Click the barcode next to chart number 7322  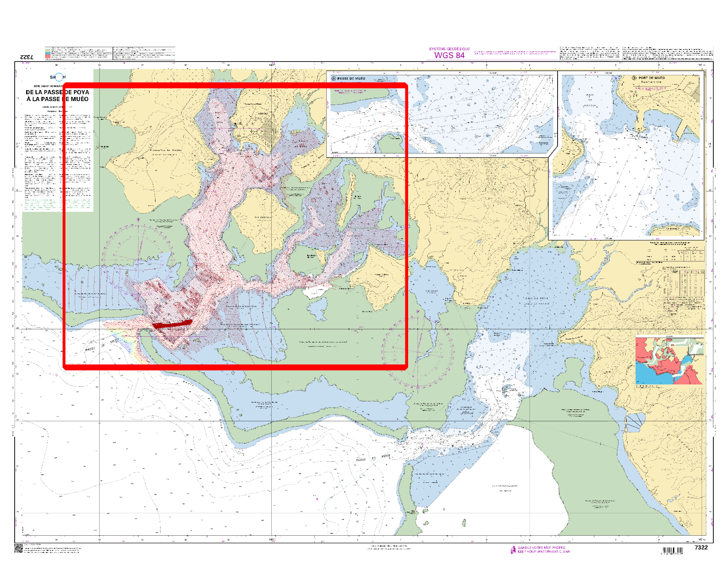(672, 550)
